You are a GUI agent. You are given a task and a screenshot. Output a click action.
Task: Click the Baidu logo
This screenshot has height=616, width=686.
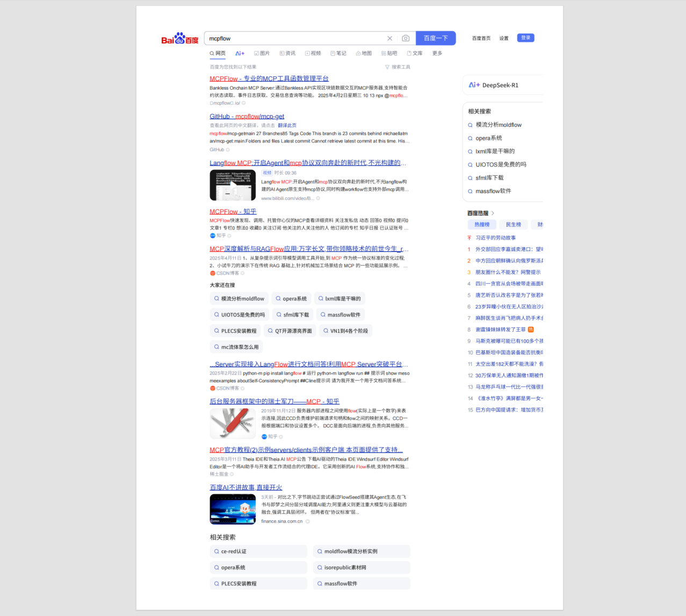180,38
